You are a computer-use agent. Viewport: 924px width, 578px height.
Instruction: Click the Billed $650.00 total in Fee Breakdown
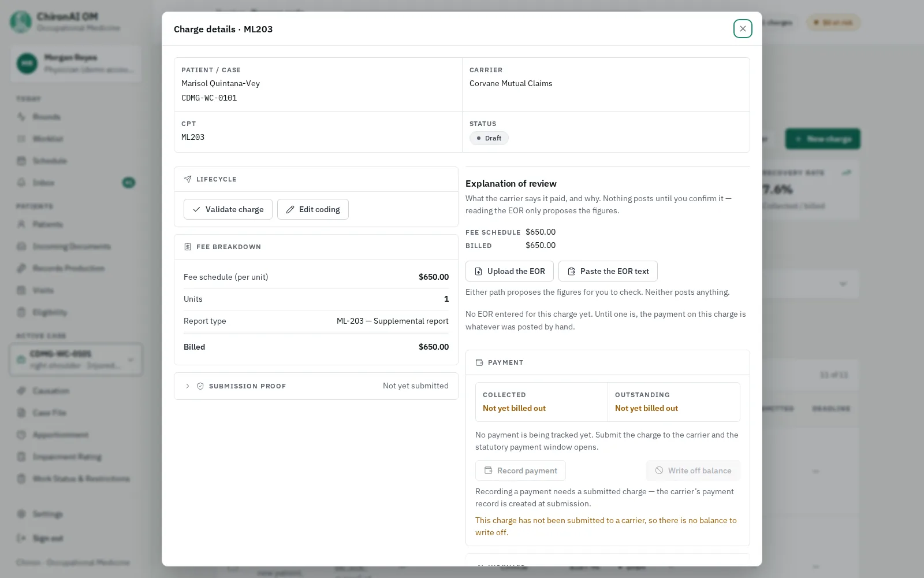click(434, 347)
